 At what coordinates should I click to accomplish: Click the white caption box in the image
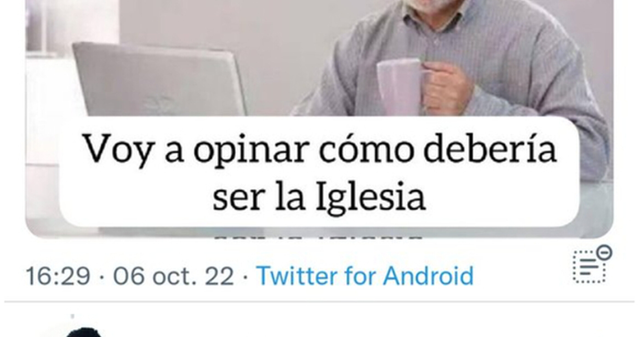coord(319,172)
